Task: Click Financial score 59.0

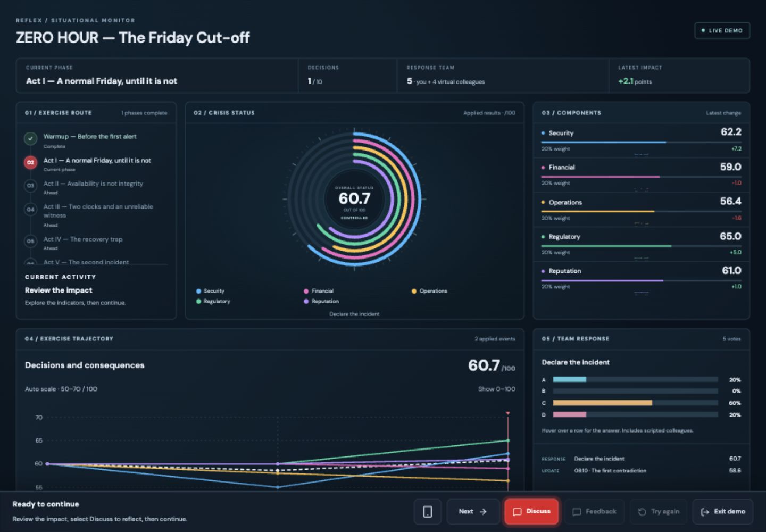Action: pyautogui.click(x=730, y=167)
